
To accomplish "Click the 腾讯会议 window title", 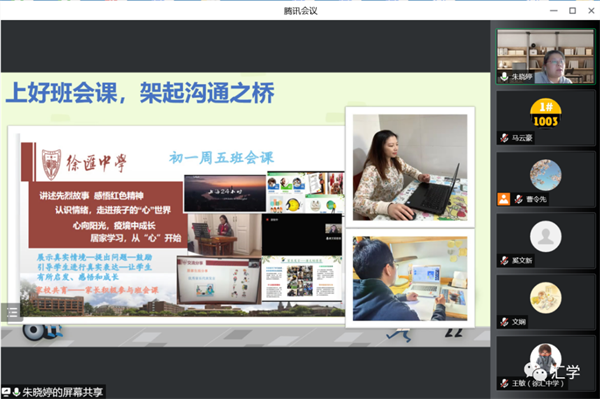I will click(300, 11).
